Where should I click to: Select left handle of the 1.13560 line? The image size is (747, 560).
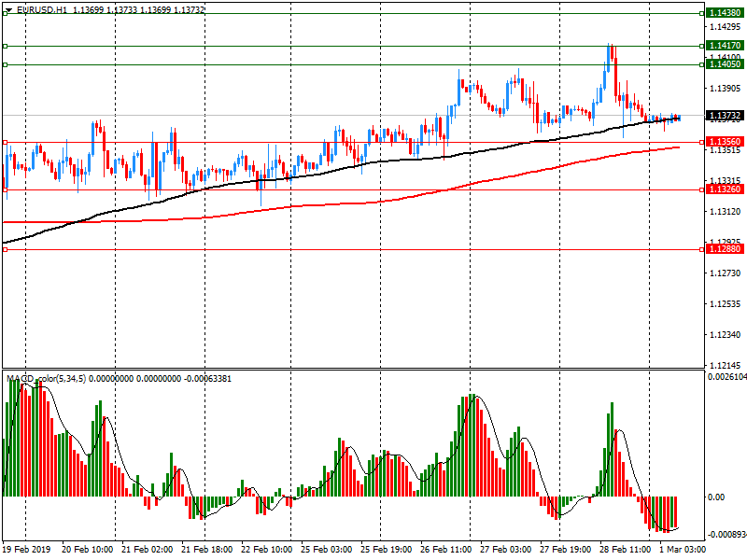click(x=6, y=143)
